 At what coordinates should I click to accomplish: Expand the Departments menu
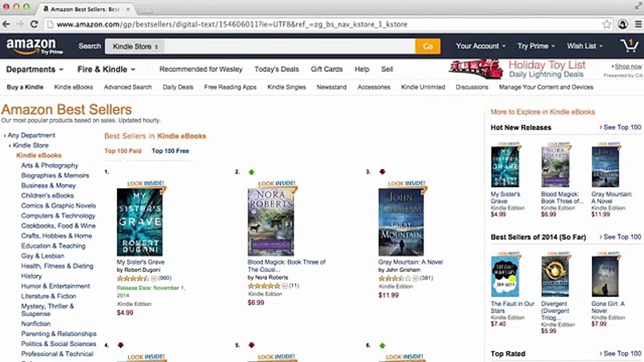[x=35, y=69]
